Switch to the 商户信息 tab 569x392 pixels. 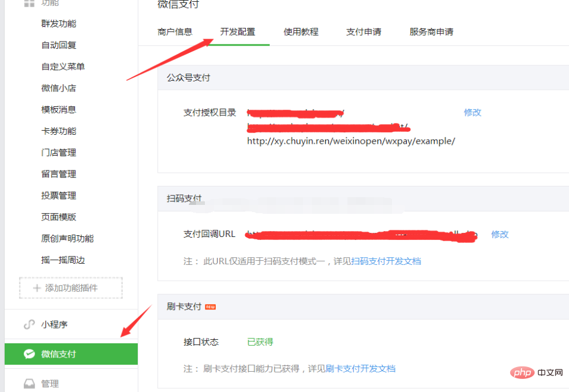[175, 32]
